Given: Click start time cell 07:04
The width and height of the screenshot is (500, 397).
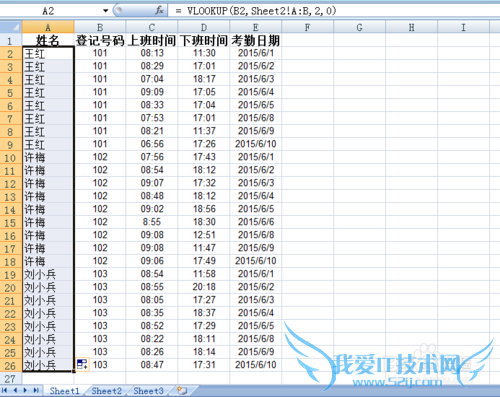Looking at the screenshot, I should click(x=152, y=79).
